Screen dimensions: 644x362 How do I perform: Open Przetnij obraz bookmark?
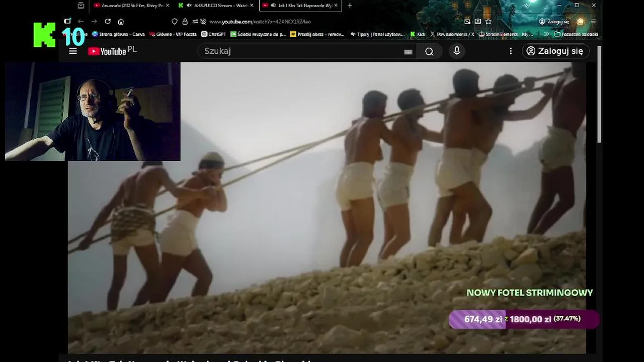(317, 34)
